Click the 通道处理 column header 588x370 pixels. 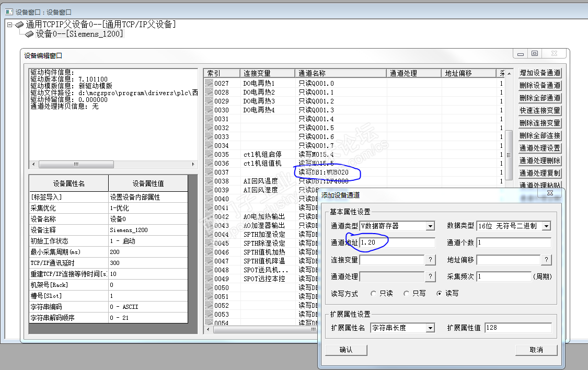[x=413, y=74]
